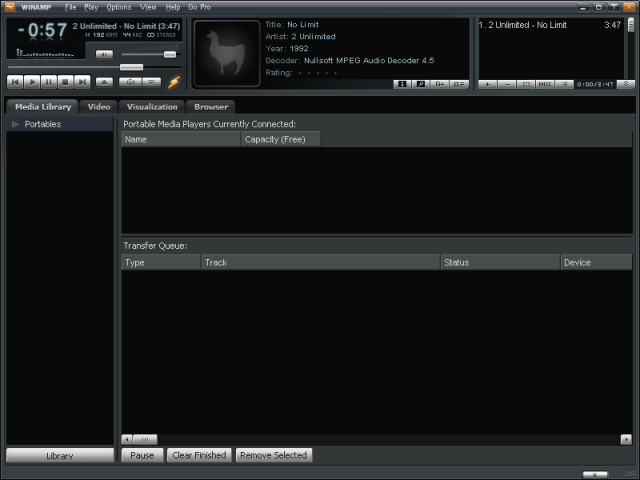Open files with the eject button
Image resolution: width=640 pixels, height=480 pixels.
pyautogui.click(x=104, y=82)
